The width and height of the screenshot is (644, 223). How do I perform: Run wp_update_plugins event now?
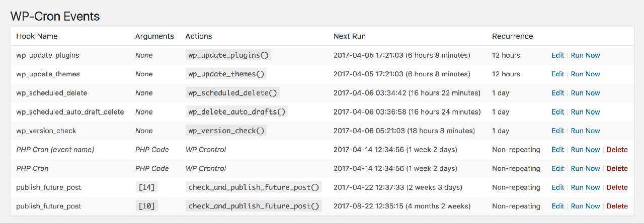[585, 55]
